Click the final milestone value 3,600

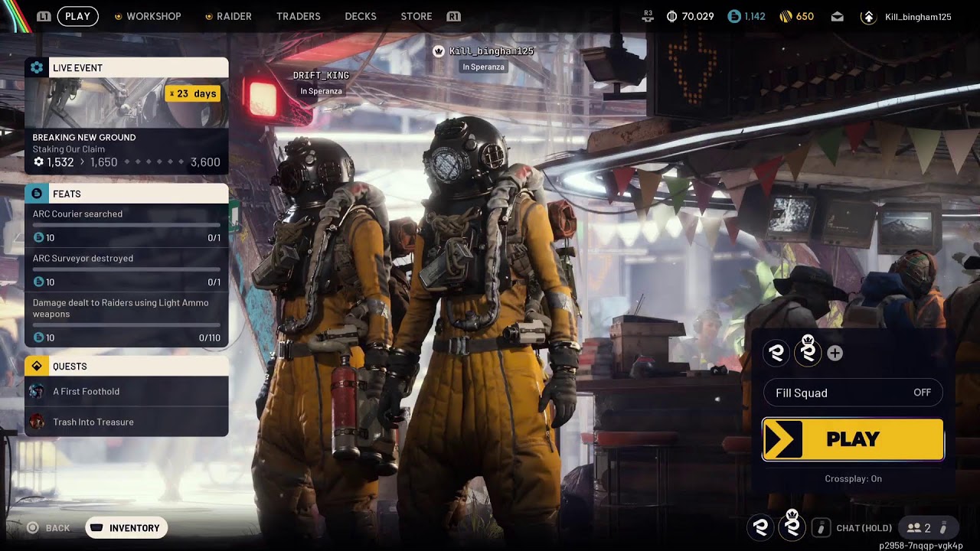(x=205, y=162)
